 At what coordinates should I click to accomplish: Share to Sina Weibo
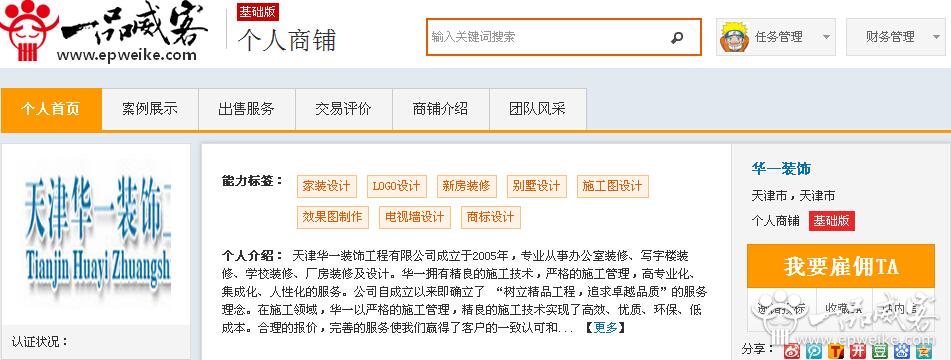coord(792,350)
